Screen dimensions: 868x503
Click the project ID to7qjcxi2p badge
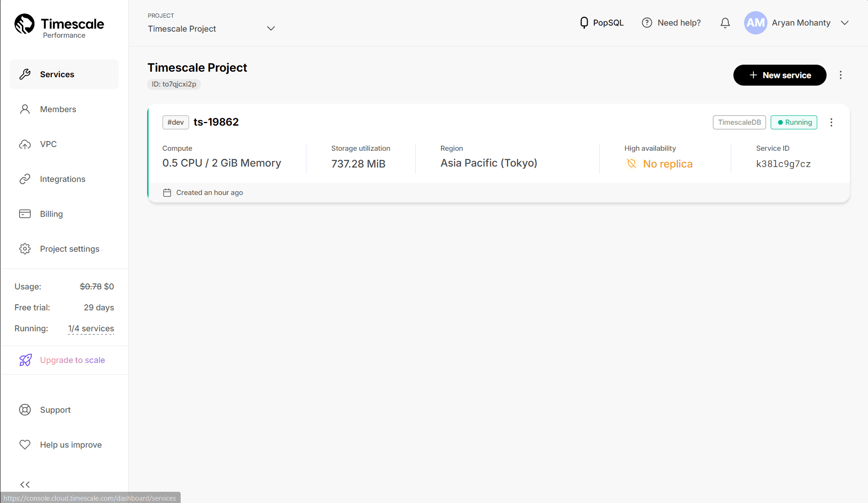[x=174, y=84]
